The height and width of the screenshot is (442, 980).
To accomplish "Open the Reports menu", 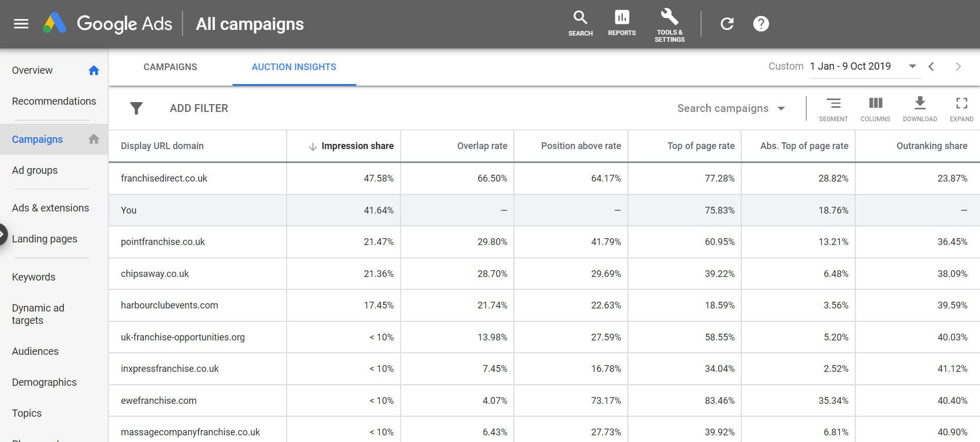I will tap(622, 23).
